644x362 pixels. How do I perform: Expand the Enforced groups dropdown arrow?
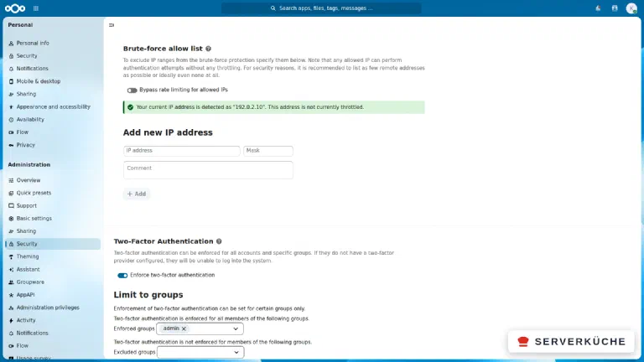(236, 328)
